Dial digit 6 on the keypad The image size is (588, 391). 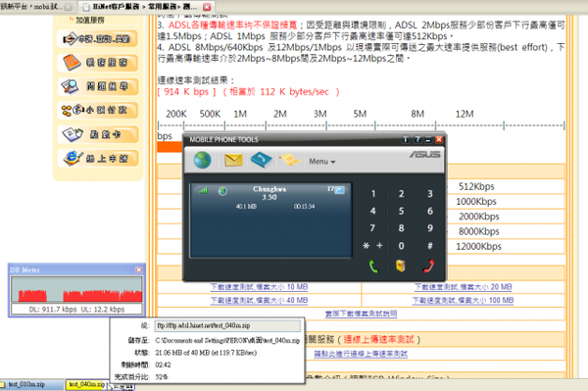(x=430, y=211)
